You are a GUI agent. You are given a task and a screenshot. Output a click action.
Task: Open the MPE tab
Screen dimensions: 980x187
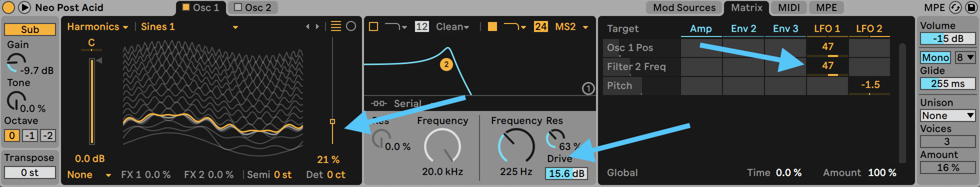826,7
